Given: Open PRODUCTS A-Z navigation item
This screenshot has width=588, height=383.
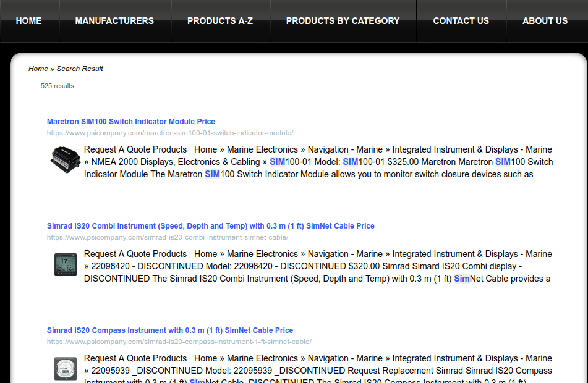Looking at the screenshot, I should [220, 20].
